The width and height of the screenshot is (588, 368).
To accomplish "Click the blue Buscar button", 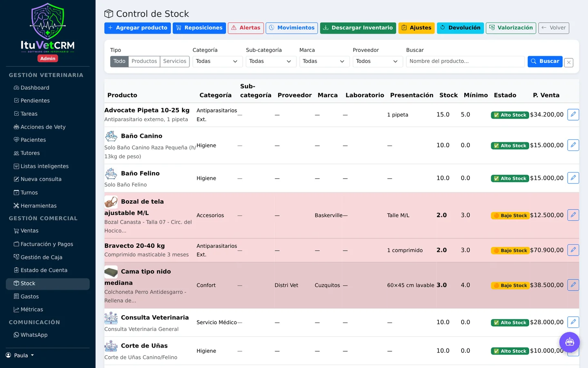I will tap(545, 61).
